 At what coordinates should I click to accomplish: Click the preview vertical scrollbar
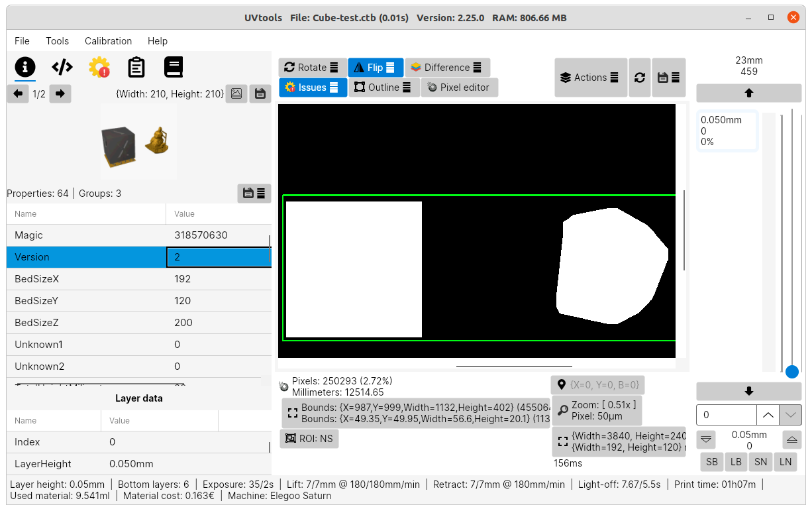pos(684,230)
